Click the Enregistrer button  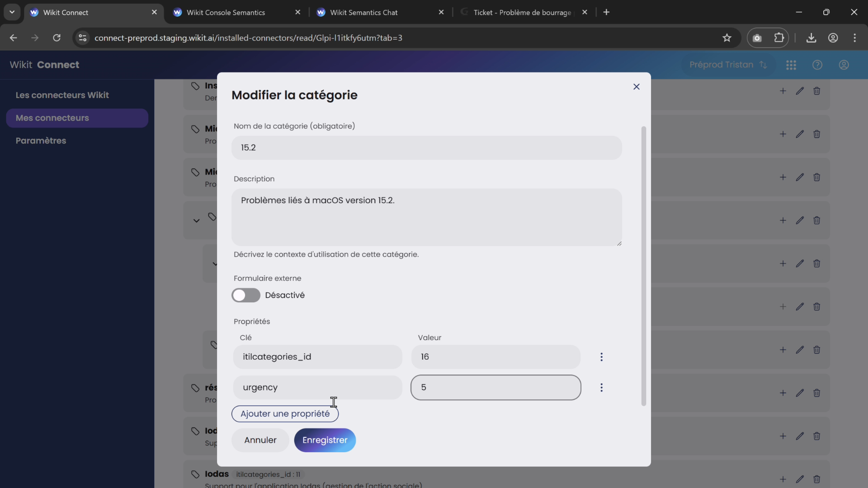coord(325,440)
